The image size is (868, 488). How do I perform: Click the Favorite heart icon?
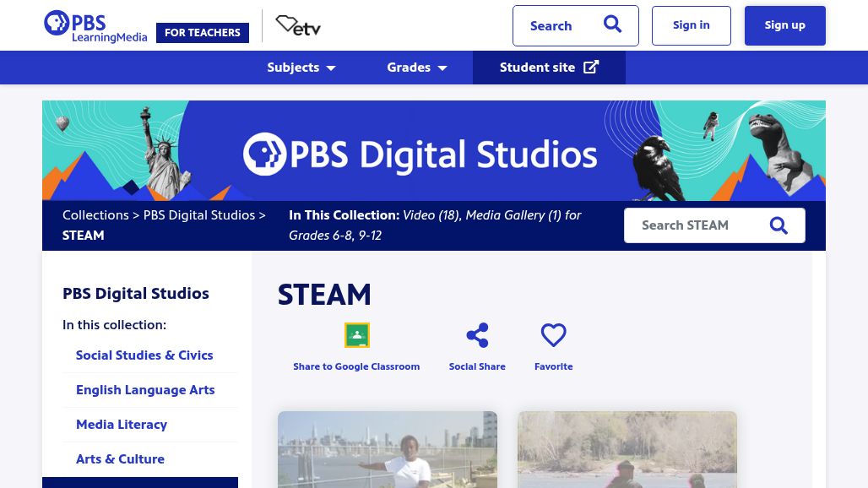pos(554,334)
